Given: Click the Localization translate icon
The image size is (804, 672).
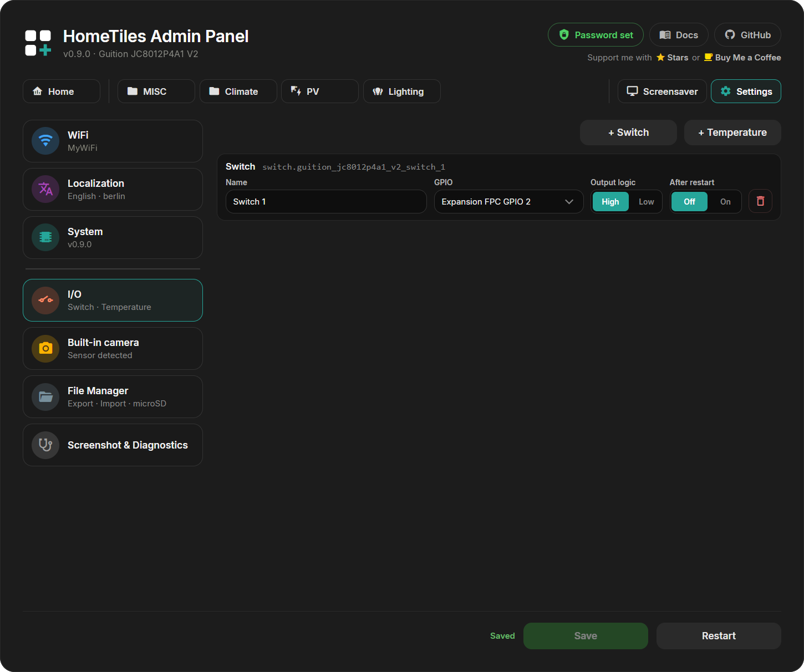Looking at the screenshot, I should tap(45, 189).
